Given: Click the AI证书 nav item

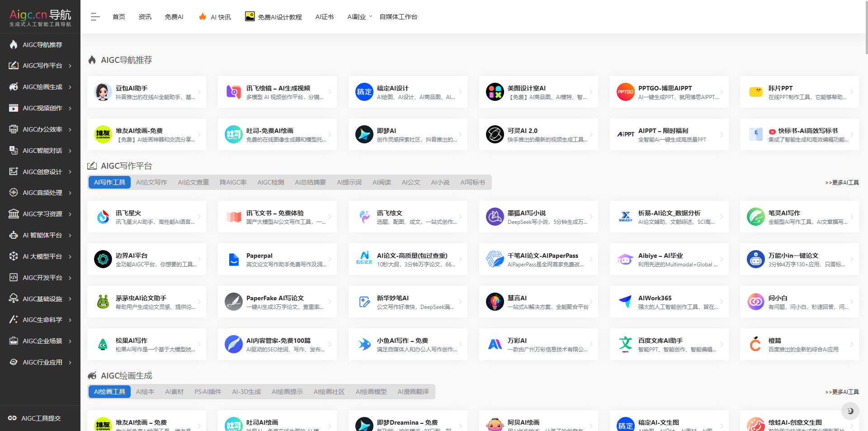Looking at the screenshot, I should (x=325, y=17).
